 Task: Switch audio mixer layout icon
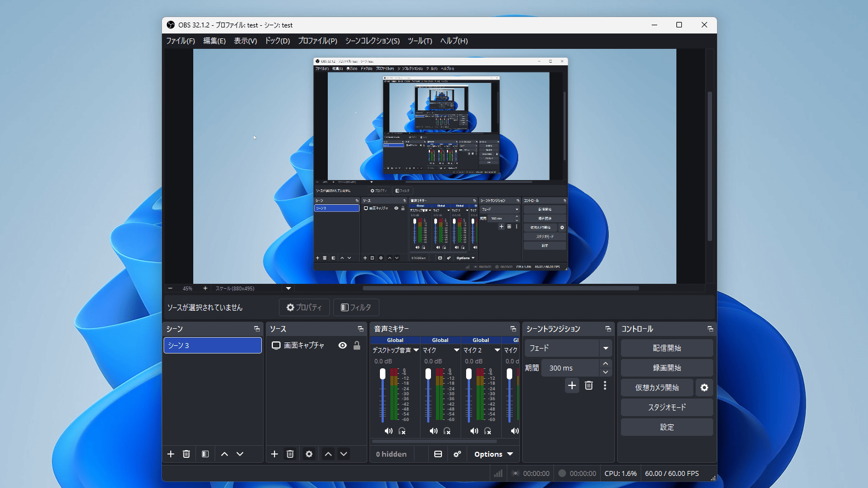[x=438, y=454]
